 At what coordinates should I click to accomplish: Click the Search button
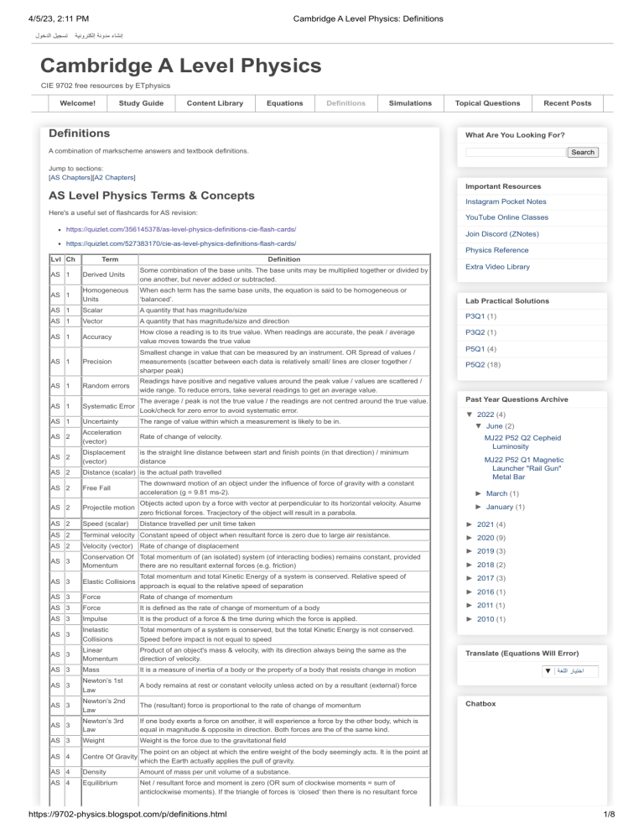[583, 152]
